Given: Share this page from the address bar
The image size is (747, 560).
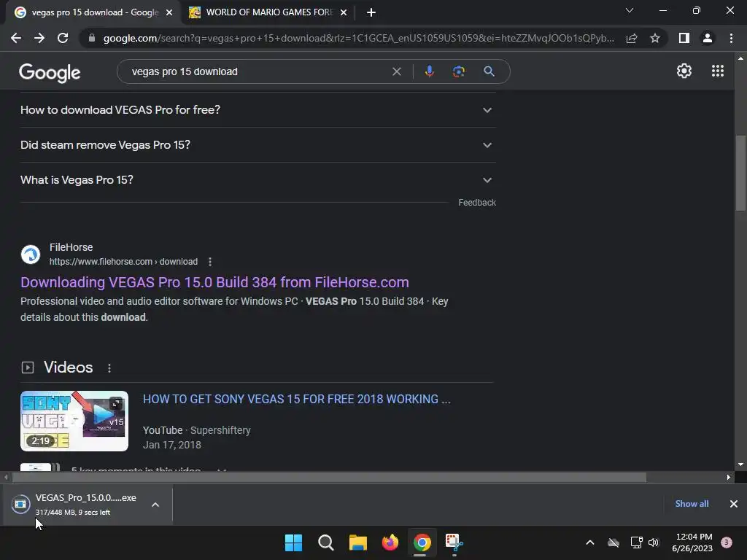Looking at the screenshot, I should pos(632,38).
